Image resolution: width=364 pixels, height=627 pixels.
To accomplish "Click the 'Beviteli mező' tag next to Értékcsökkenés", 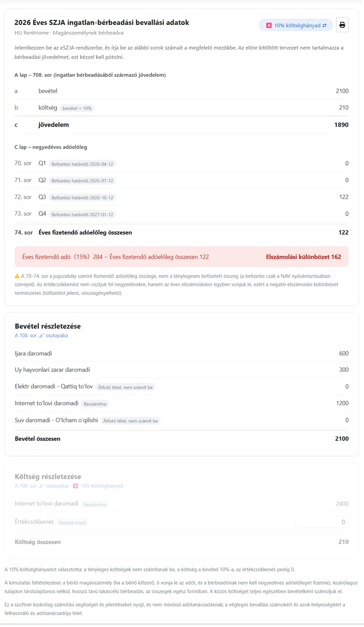I will (73, 523).
